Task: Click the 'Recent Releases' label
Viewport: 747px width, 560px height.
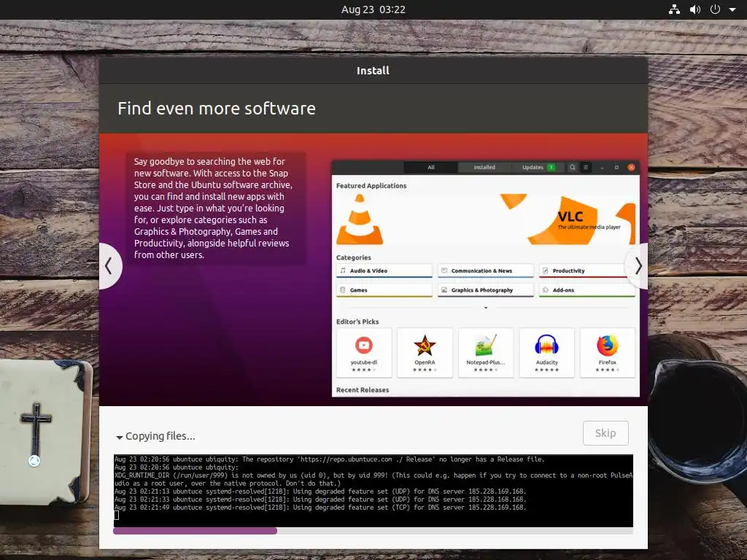Action: tap(363, 390)
